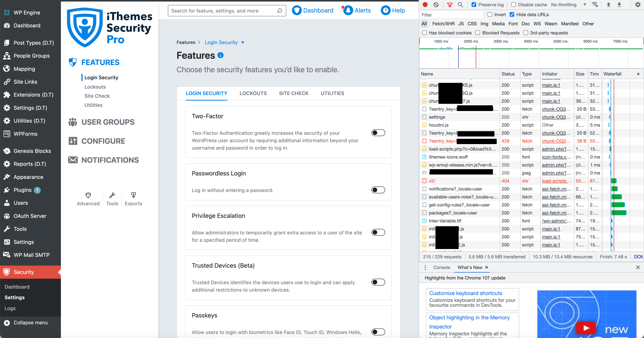Check the Disable cache checkbox

[x=513, y=5]
